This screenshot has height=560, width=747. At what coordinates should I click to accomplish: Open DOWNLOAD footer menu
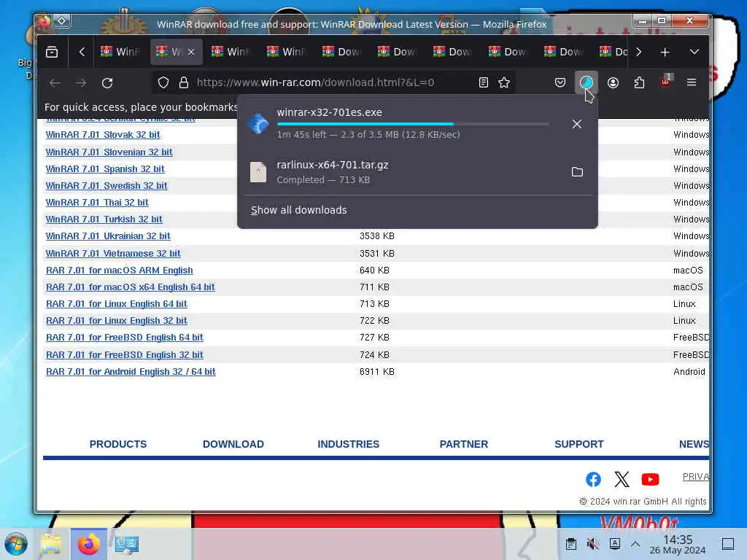233,444
